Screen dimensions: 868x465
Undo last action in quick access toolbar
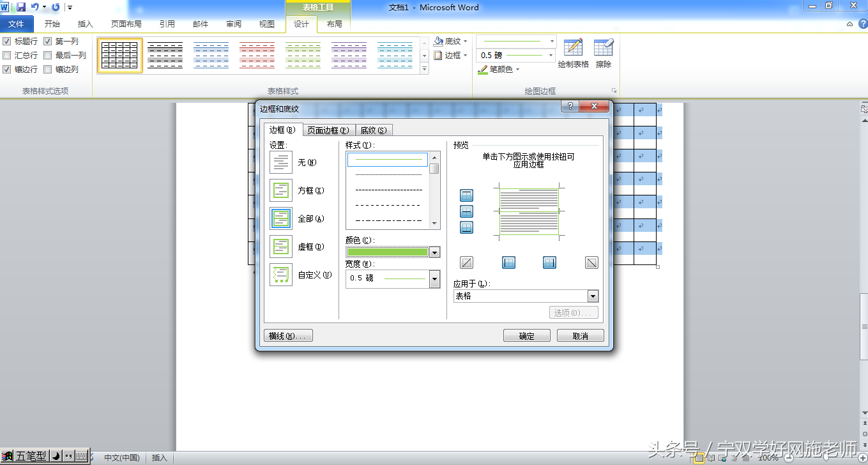(34, 7)
